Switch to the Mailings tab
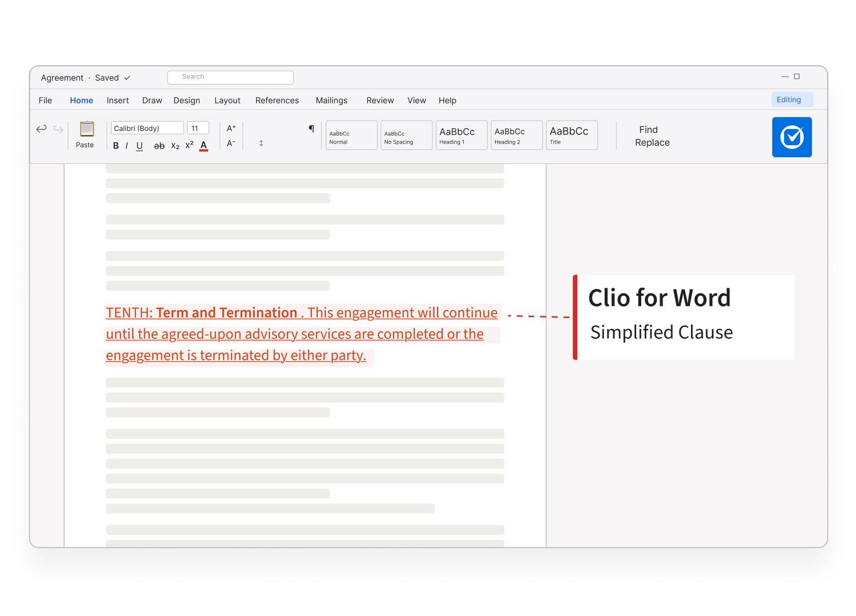Screen dimensions: 856x616 pyautogui.click(x=332, y=100)
